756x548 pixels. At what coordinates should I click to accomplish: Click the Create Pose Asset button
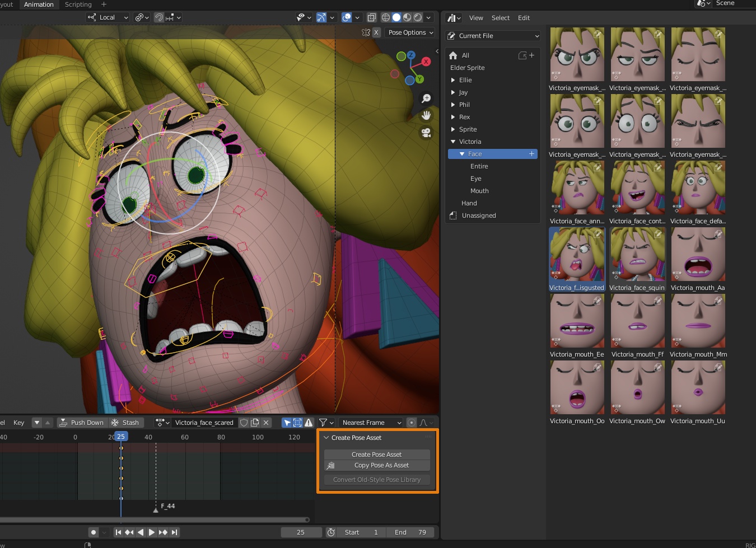tap(377, 455)
